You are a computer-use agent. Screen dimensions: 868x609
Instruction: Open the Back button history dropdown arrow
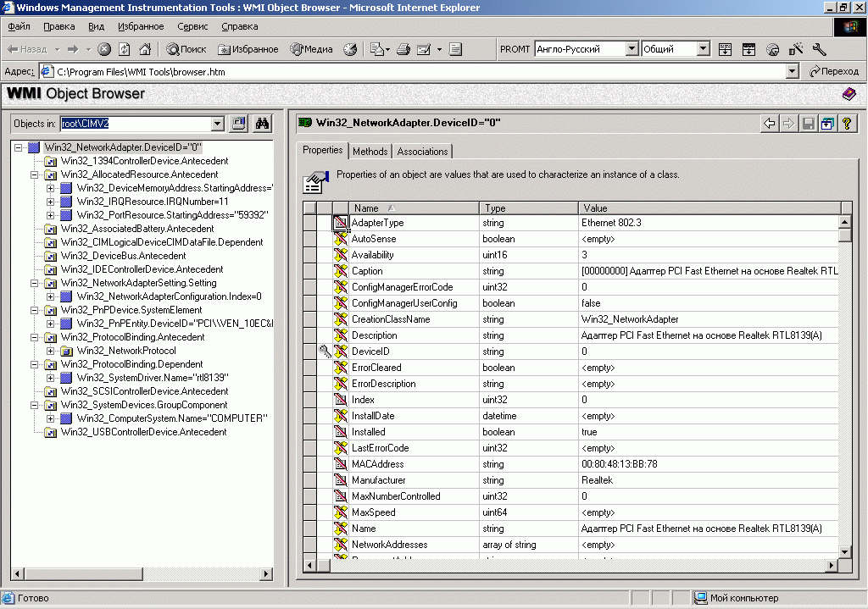click(57, 49)
